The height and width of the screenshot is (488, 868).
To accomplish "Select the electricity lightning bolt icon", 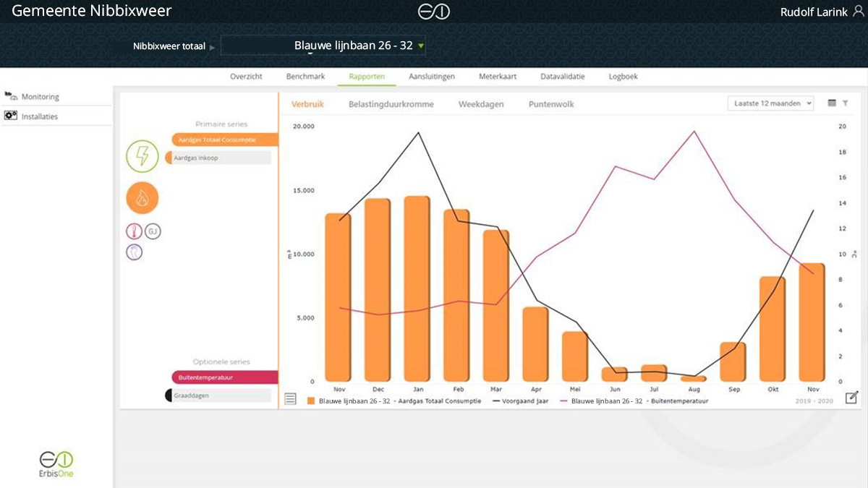I will click(x=142, y=156).
